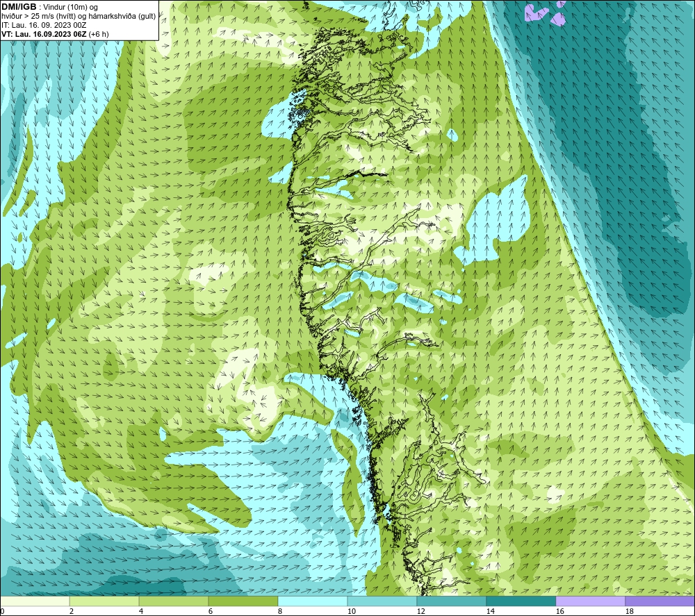Click the 12–14 m/s teal legend swatch
This screenshot has width=695, height=616.
click(451, 601)
